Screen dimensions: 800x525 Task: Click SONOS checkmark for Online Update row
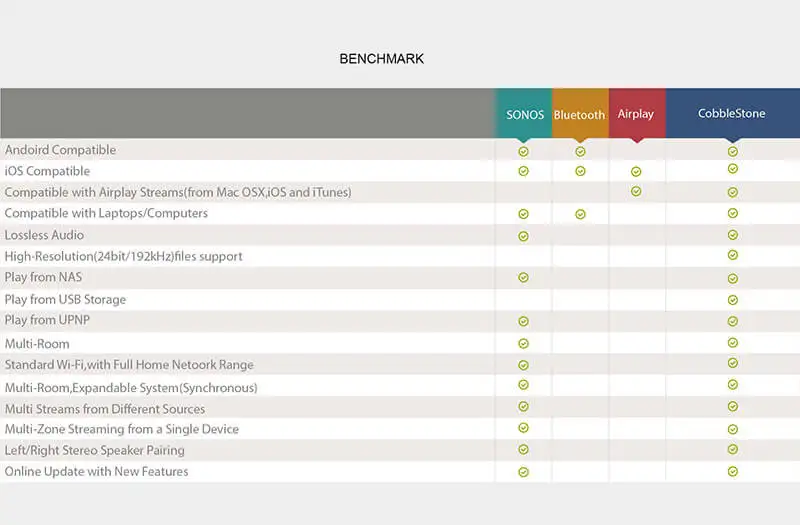[x=523, y=472]
